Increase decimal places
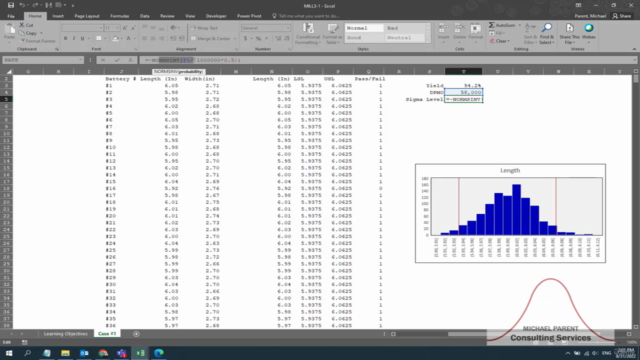The width and height of the screenshot is (640, 360). (x=278, y=38)
